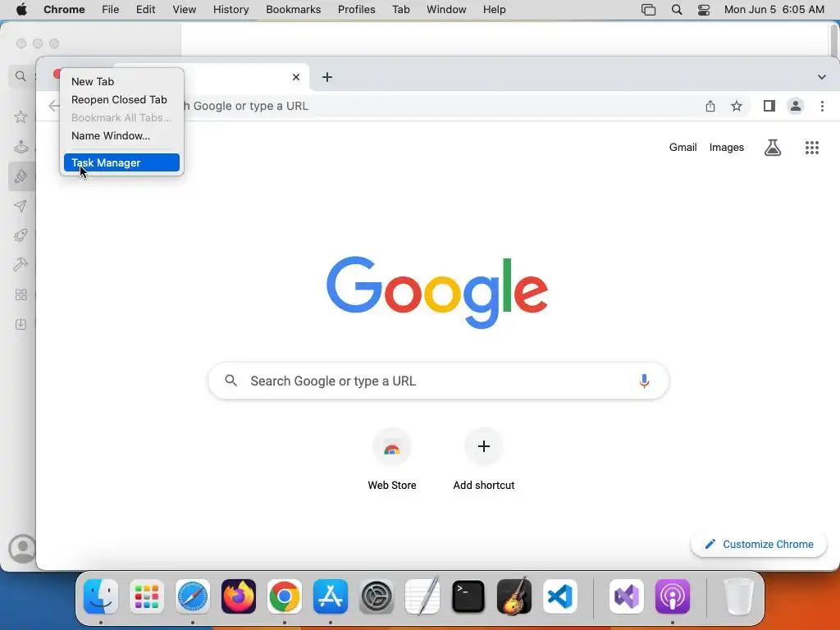The height and width of the screenshot is (630, 840).
Task: Open Finder from the Dock
Action: tap(101, 596)
